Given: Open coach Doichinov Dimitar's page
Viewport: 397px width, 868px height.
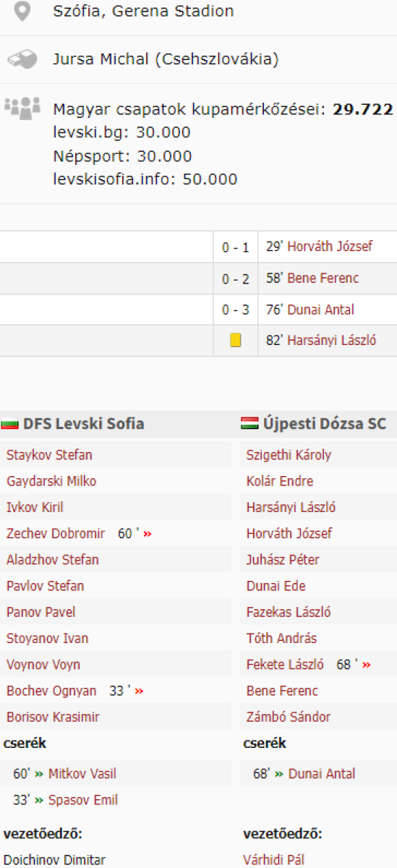Looking at the screenshot, I should (54, 861).
